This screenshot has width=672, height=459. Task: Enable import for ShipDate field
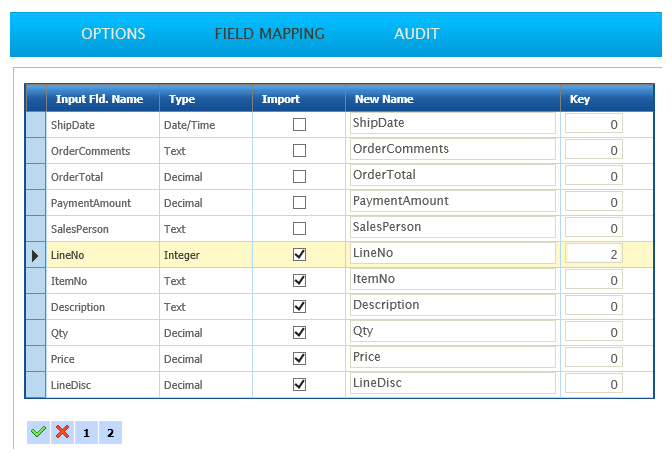point(299,125)
